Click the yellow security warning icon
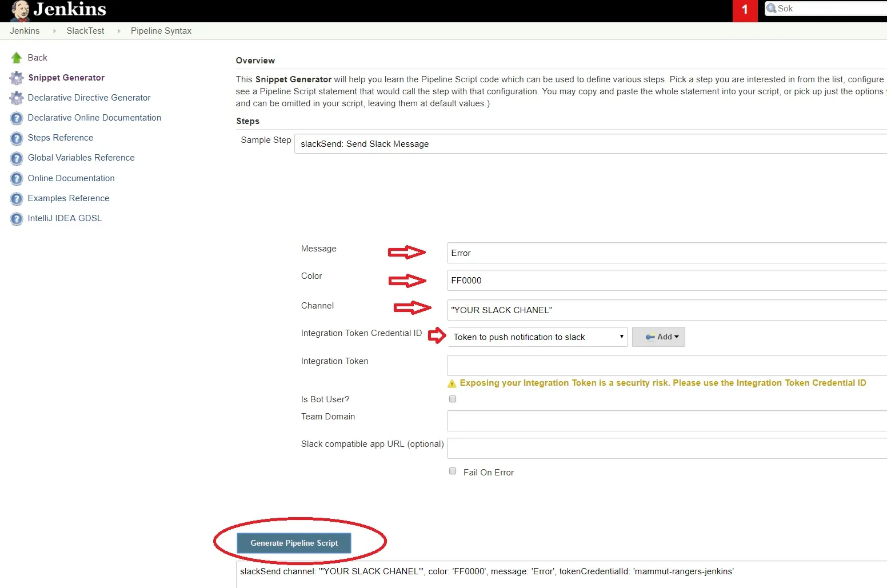The image size is (887, 588). (x=452, y=383)
